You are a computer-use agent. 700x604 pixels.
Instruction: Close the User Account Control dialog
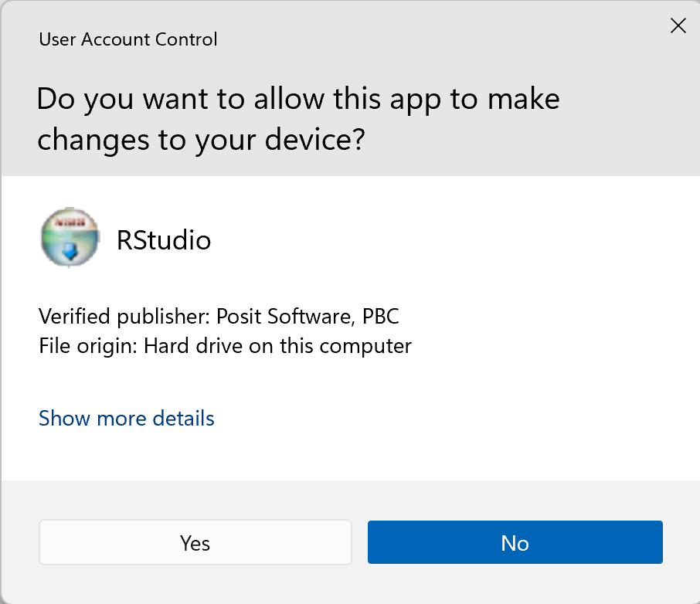click(x=678, y=26)
